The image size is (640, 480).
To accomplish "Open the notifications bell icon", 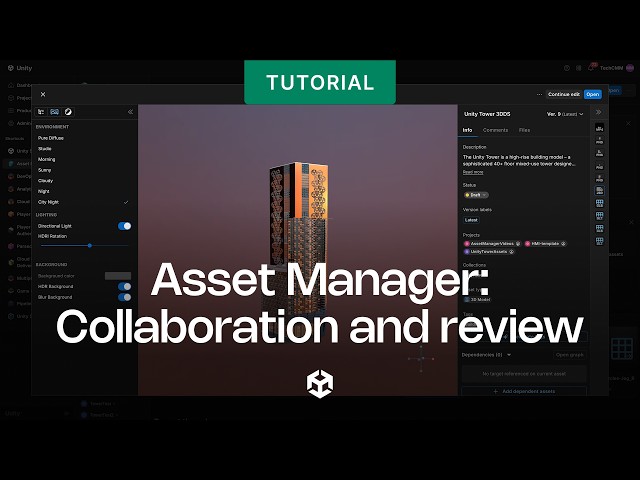I will [591, 68].
